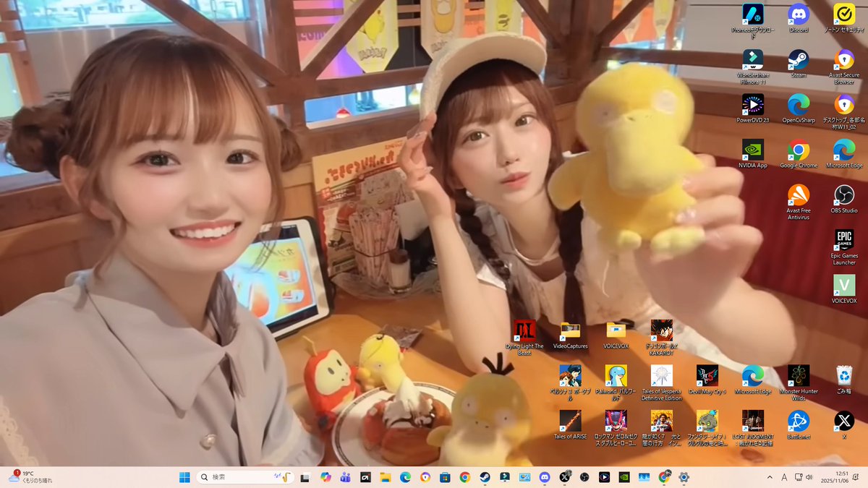
Task: Open the Discord desktop shortcut
Action: click(x=799, y=18)
